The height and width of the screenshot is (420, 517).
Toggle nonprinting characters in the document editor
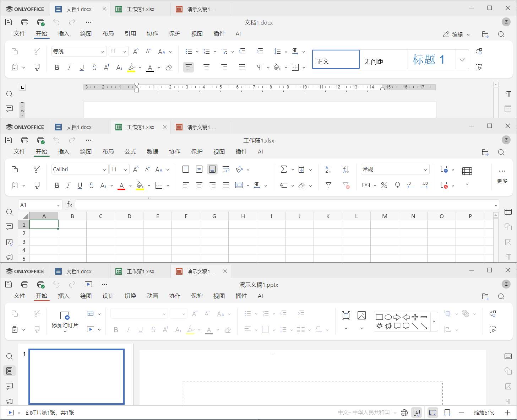point(260,67)
